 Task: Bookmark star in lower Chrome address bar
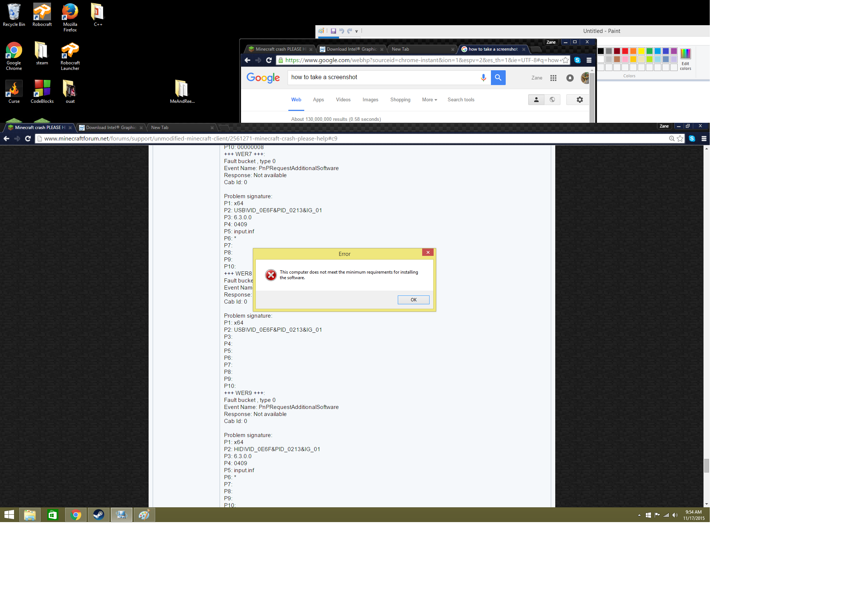pyautogui.click(x=680, y=139)
